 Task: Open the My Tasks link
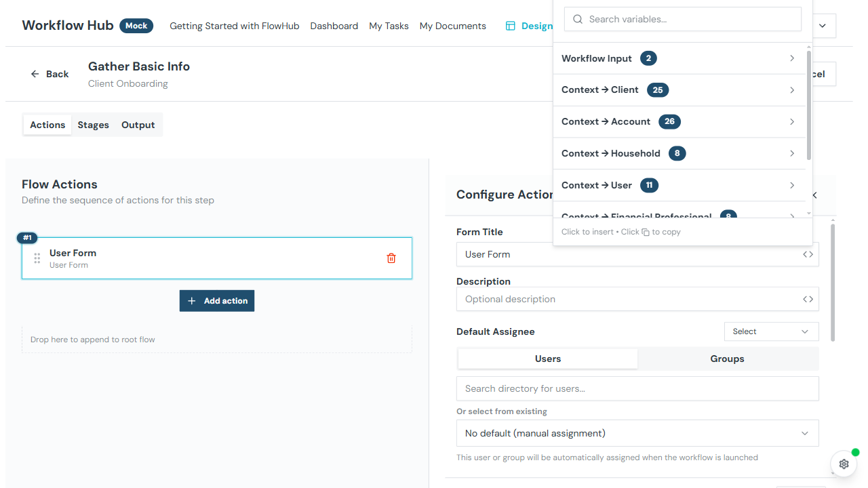389,26
